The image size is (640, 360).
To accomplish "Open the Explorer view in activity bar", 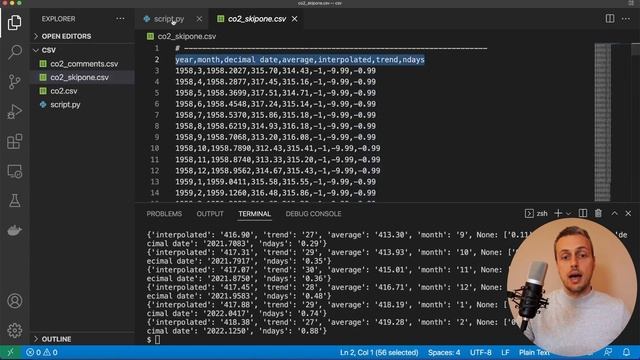I will tap(15, 22).
